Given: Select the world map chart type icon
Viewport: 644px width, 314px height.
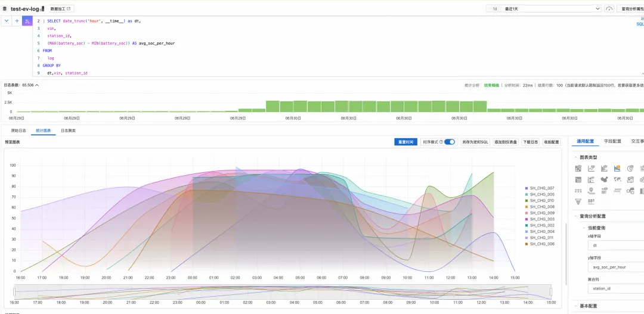Looking at the screenshot, I should [617, 179].
